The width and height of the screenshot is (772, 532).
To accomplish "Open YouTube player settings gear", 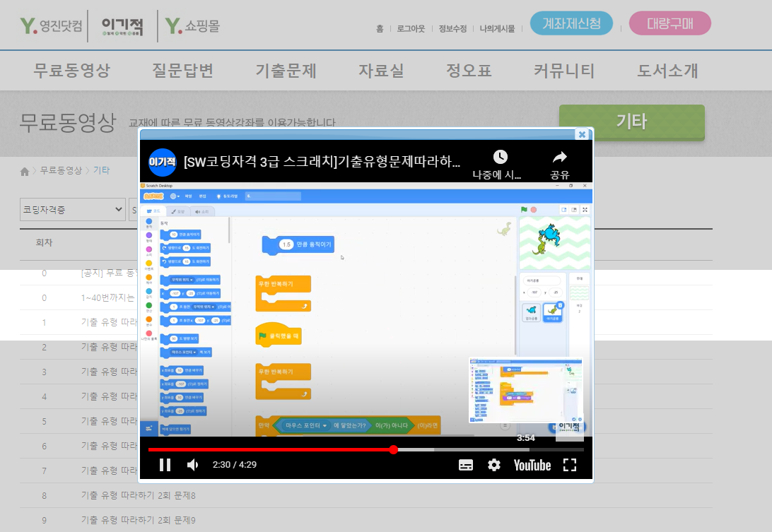I will (494, 465).
